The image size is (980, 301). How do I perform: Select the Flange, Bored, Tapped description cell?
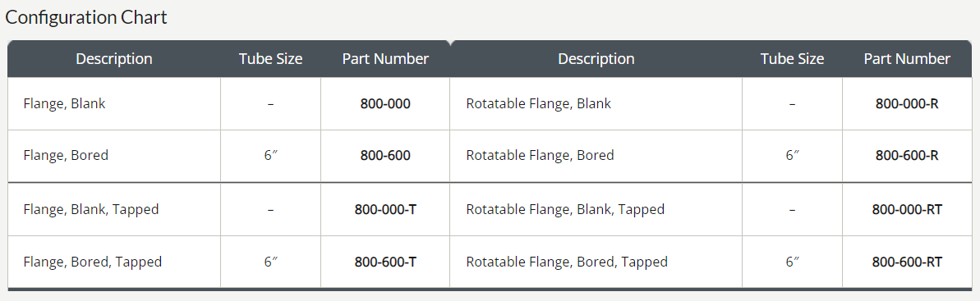[114, 262]
